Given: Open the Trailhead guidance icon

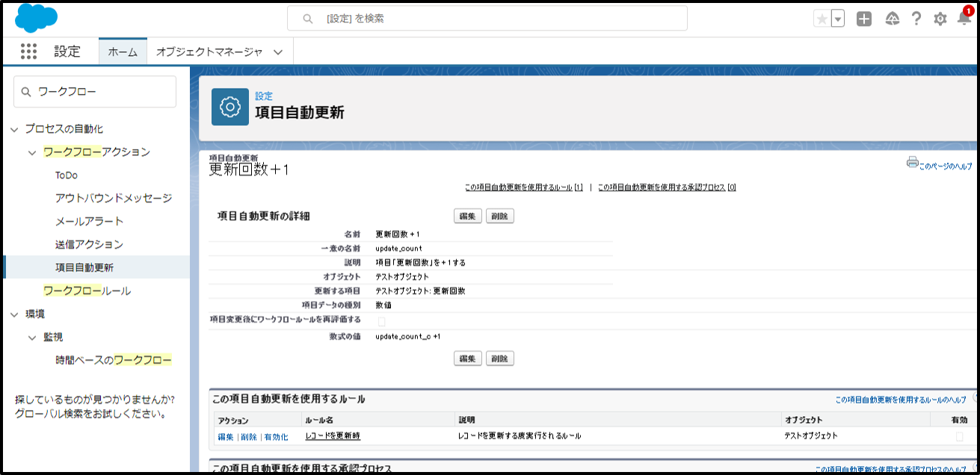Looking at the screenshot, I should 892,19.
